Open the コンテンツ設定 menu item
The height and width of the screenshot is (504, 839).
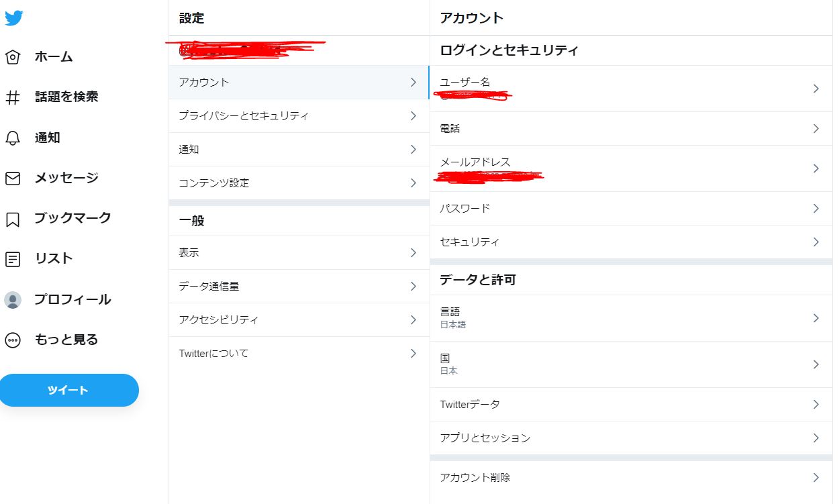pos(214,183)
